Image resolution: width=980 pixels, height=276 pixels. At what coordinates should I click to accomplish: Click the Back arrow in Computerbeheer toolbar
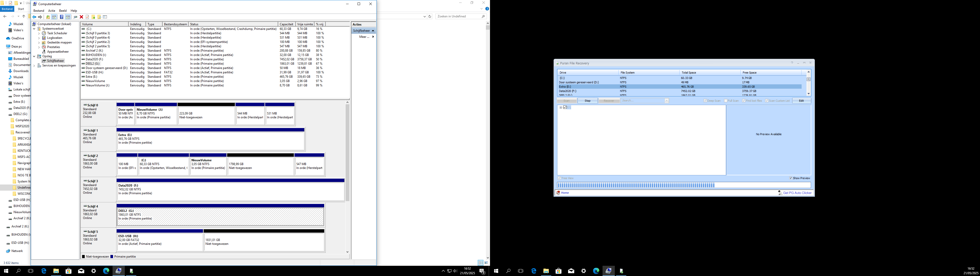tap(34, 17)
